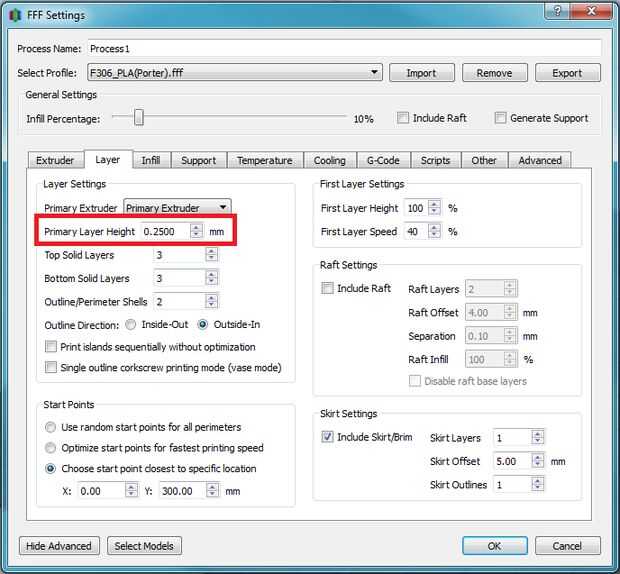Open the Select Profile dropdown
This screenshot has width=620, height=574.
235,73
